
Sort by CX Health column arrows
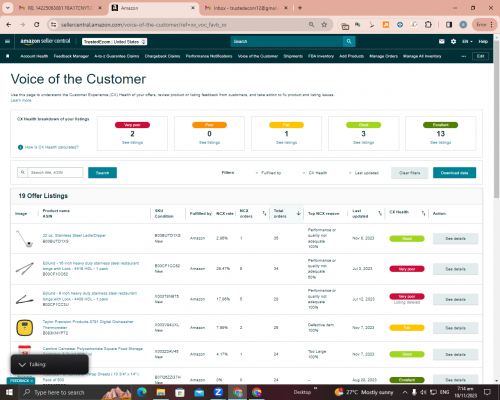point(423,213)
